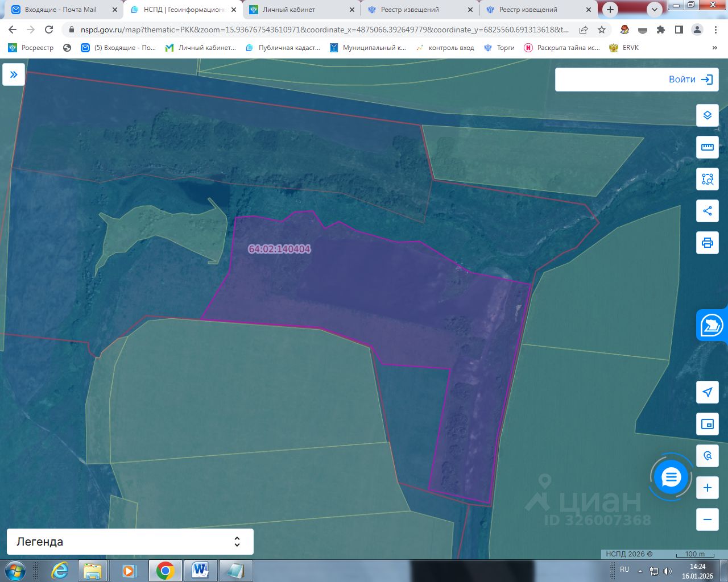Zoom in on the map
The width and height of the screenshot is (728, 582).
click(708, 488)
